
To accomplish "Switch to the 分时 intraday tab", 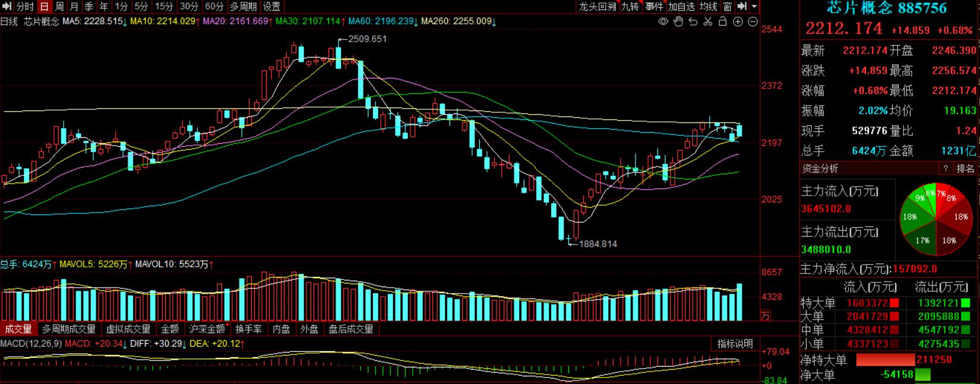I will pyautogui.click(x=25, y=7).
